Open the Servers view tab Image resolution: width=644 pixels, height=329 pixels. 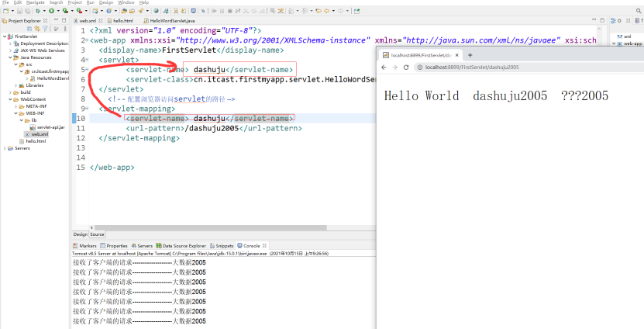142,245
